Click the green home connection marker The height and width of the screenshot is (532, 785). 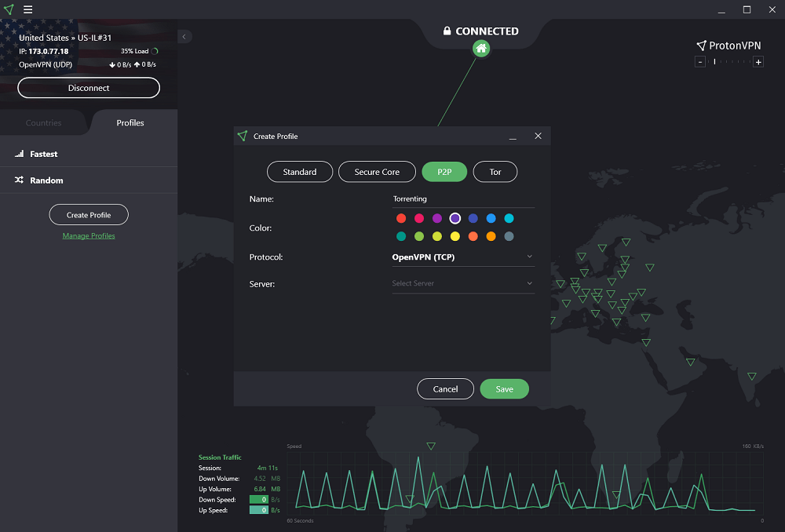(480, 49)
